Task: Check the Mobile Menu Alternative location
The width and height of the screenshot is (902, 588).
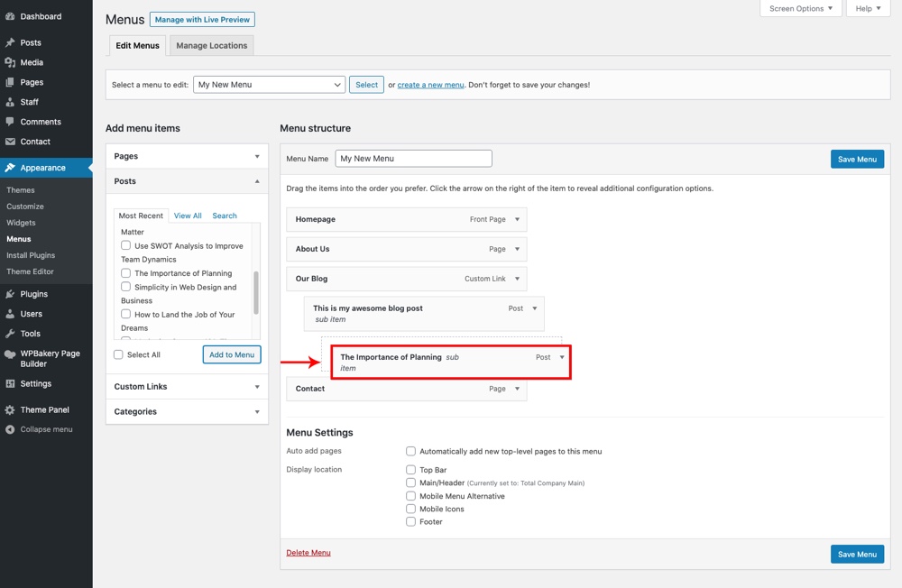Action: coord(410,496)
